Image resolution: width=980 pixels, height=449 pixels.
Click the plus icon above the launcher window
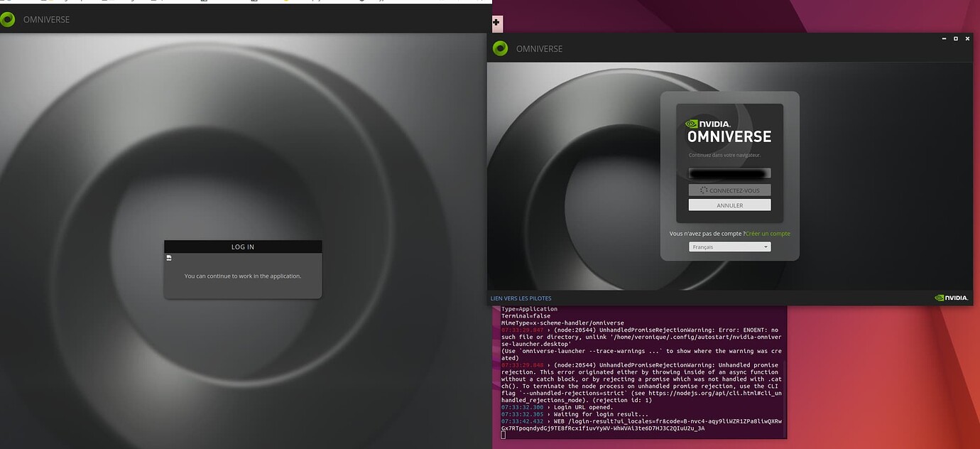pyautogui.click(x=496, y=23)
